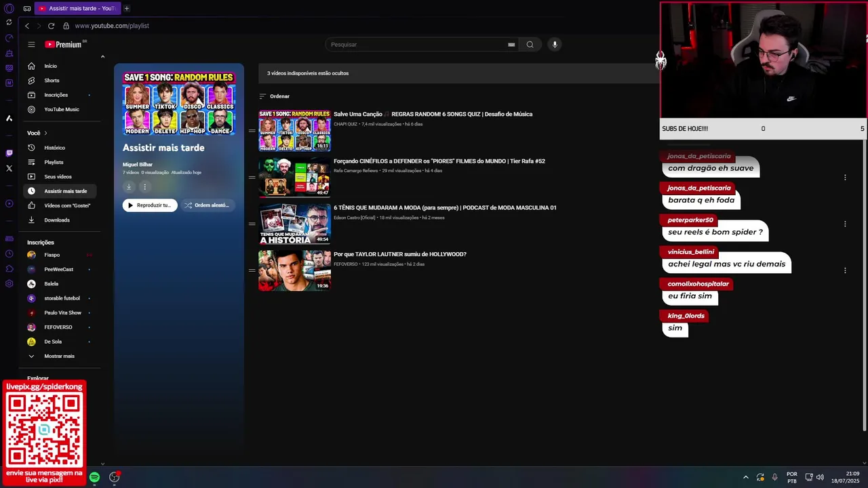
Task: Open Fiaspo channel subscription
Action: [x=61, y=255]
